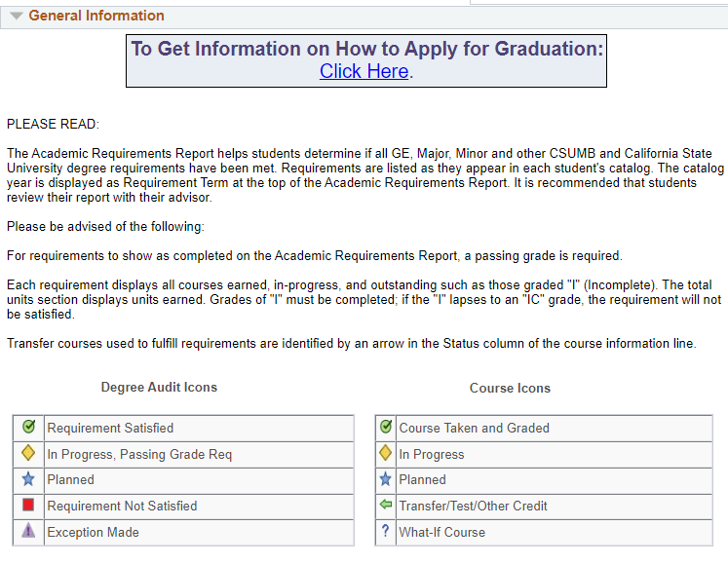Open the Click Here graduation link
Screen dimensions: 728x564
tap(364, 71)
